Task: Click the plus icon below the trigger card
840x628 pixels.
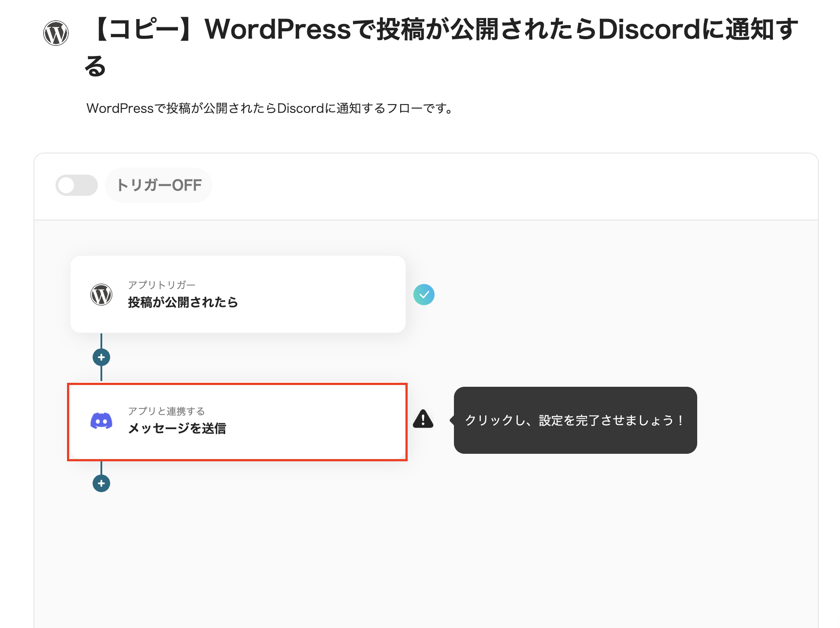Action: (101, 357)
